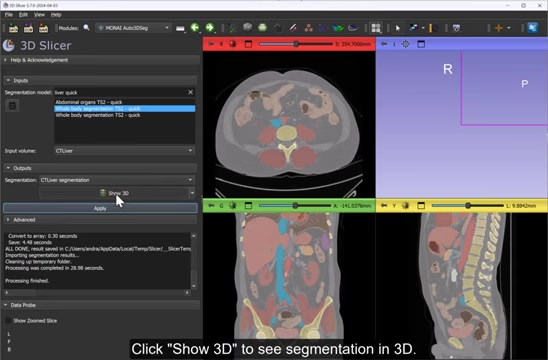Open the view layout selector icon
Screen dimensions: 548x360
376,28
